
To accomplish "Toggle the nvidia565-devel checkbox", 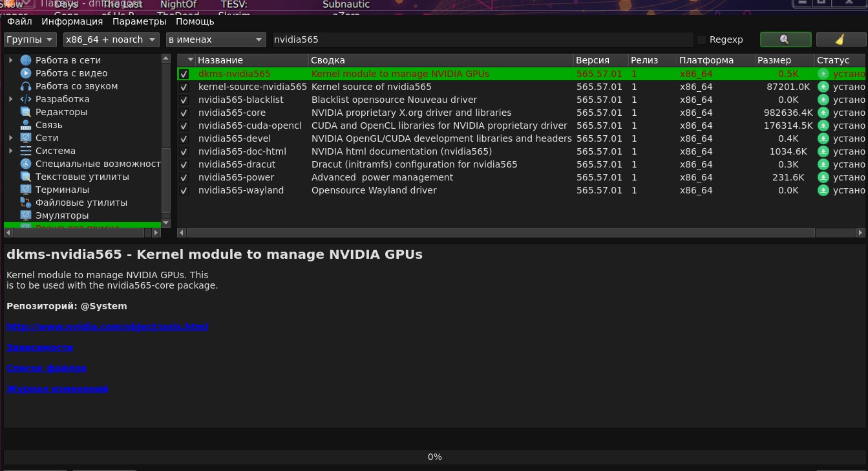I will 184,138.
